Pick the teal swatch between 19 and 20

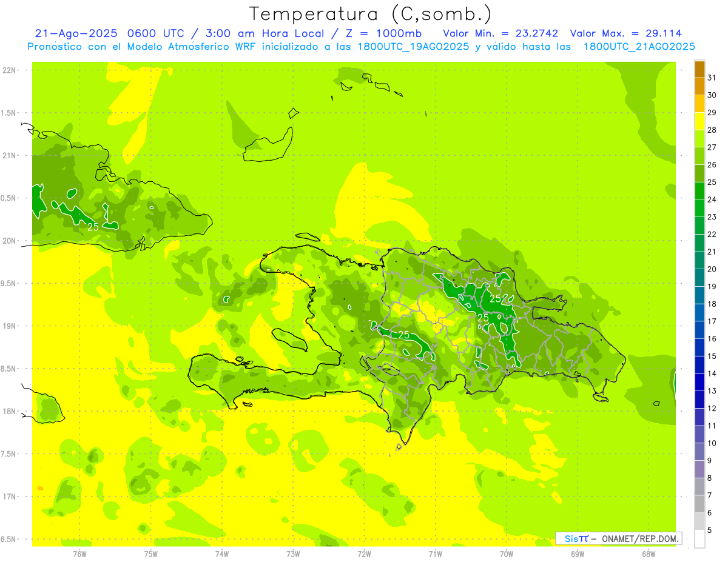[x=699, y=278]
